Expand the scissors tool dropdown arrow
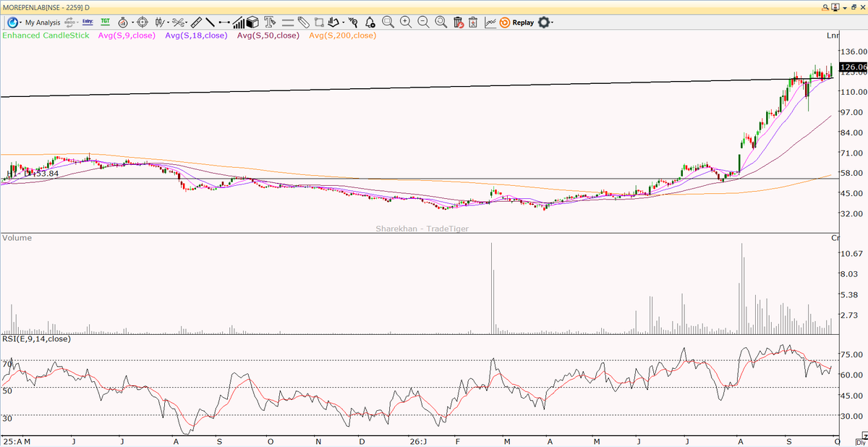Screen dimensions: 868x447 pos(186,22)
